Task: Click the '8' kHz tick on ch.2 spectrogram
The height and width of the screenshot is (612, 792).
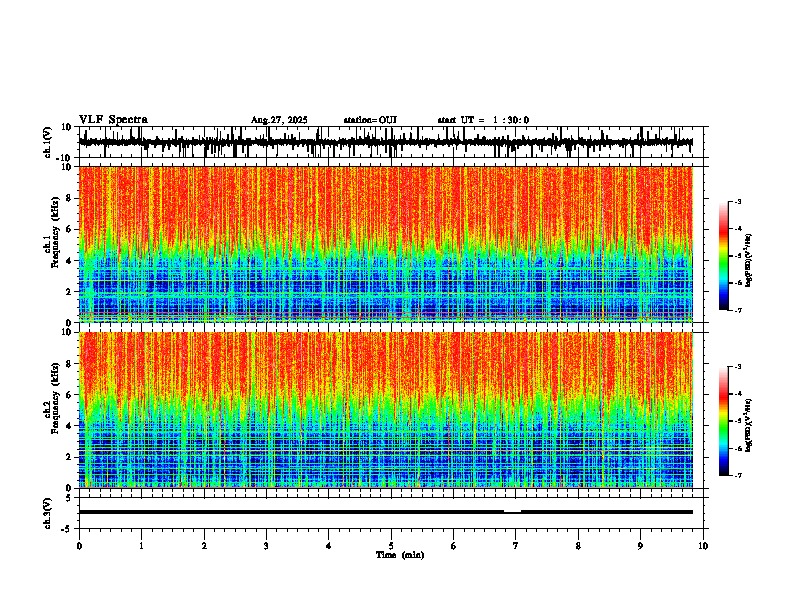Action: click(x=70, y=364)
